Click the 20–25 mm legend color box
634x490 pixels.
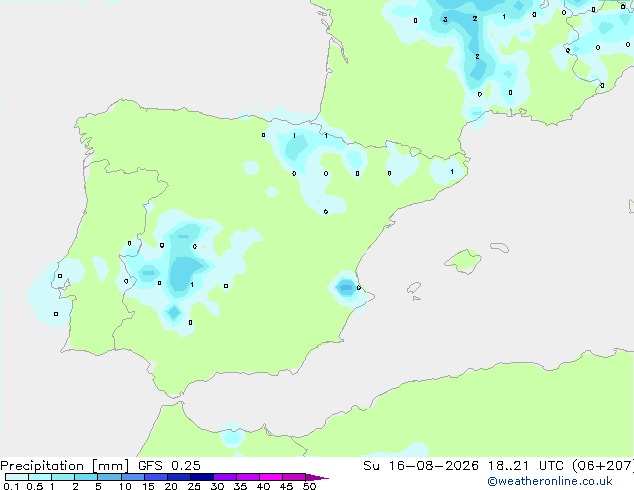(179, 477)
